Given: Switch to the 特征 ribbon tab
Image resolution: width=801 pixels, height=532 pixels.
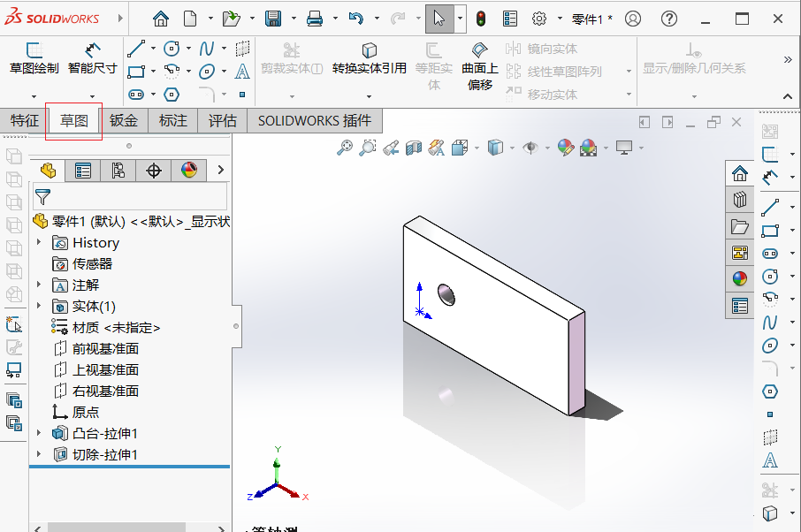Looking at the screenshot, I should pos(24,120).
